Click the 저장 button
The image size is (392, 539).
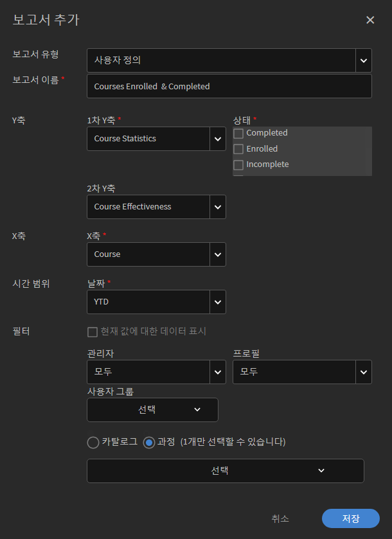click(350, 518)
